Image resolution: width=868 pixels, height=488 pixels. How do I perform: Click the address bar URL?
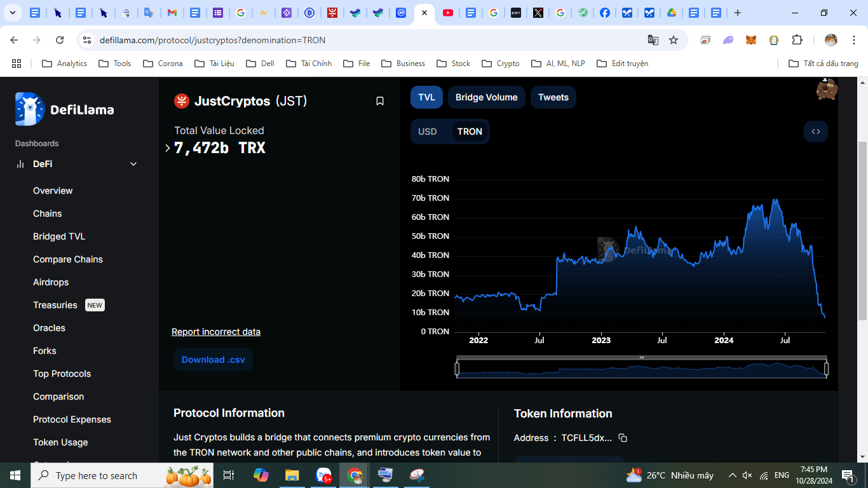(x=212, y=40)
